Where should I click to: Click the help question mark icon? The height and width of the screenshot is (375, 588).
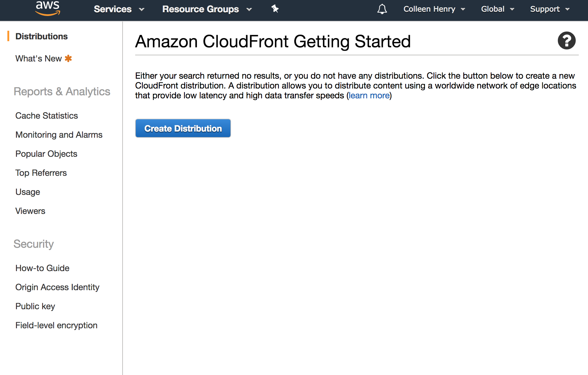tap(566, 41)
